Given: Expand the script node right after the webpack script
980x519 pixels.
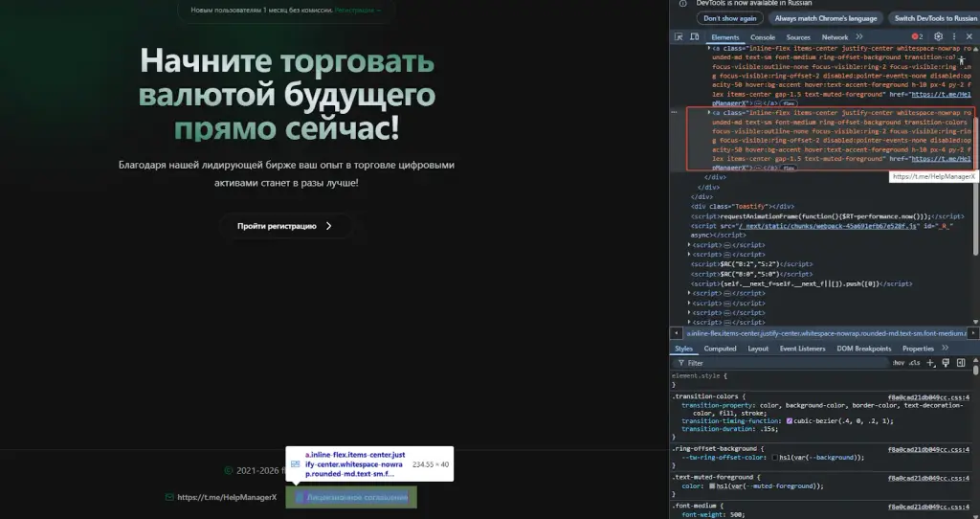Looking at the screenshot, I should (x=689, y=245).
